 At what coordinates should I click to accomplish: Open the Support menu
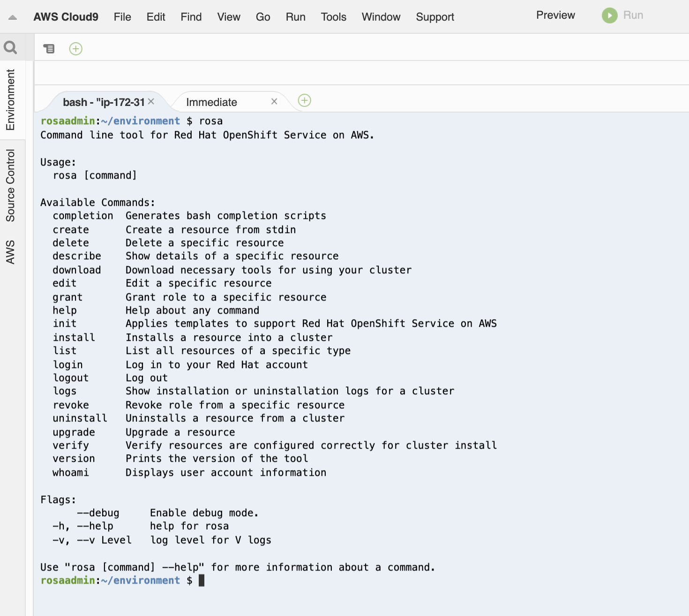435,17
